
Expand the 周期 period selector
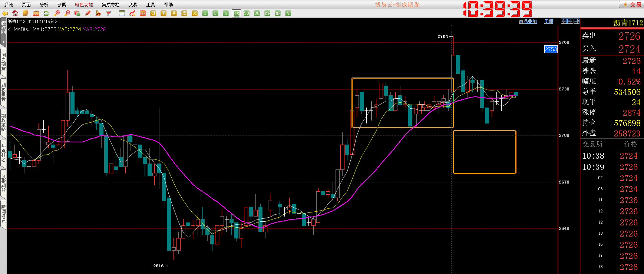(x=548, y=22)
